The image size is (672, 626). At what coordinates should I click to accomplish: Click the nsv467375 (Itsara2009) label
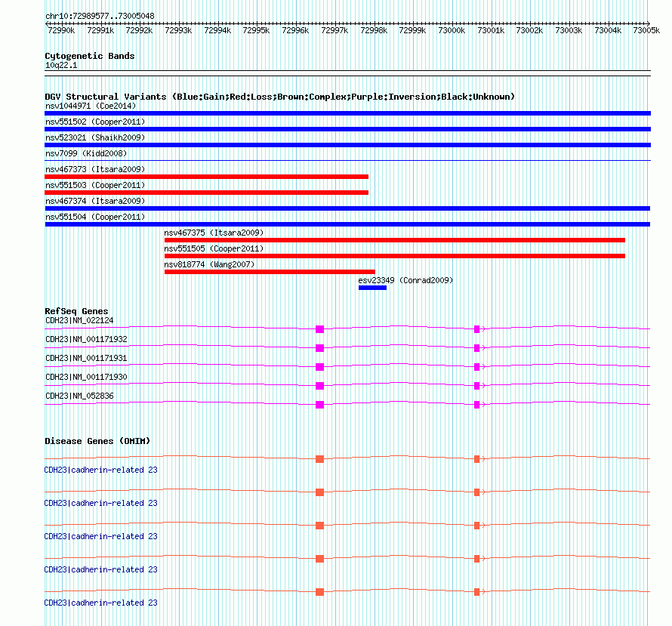(x=214, y=233)
